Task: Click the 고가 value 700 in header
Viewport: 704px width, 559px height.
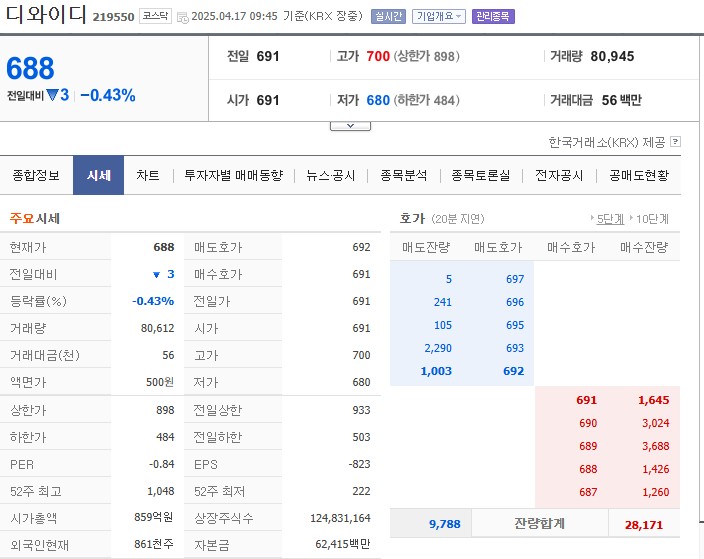Action: (x=378, y=56)
